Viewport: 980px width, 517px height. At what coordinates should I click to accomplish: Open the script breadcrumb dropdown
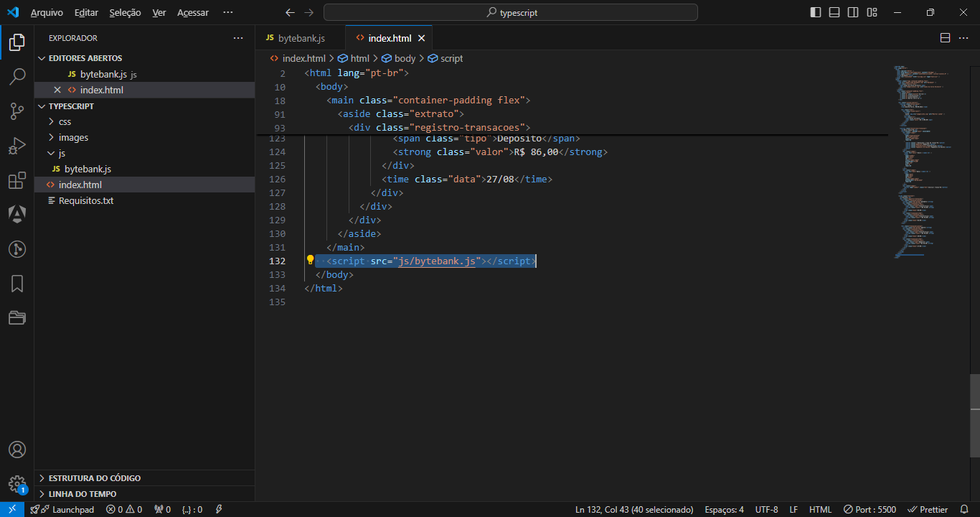tap(445, 58)
